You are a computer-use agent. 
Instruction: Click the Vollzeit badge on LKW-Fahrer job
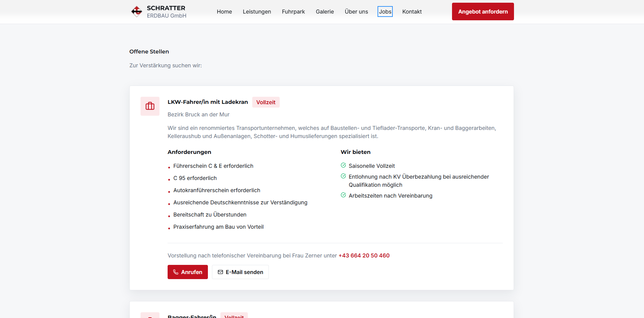266,102
